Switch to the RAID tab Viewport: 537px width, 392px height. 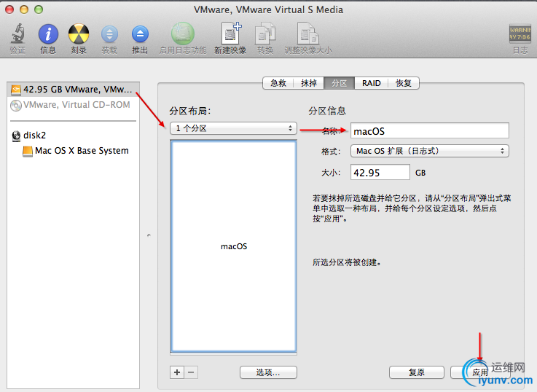click(x=372, y=83)
